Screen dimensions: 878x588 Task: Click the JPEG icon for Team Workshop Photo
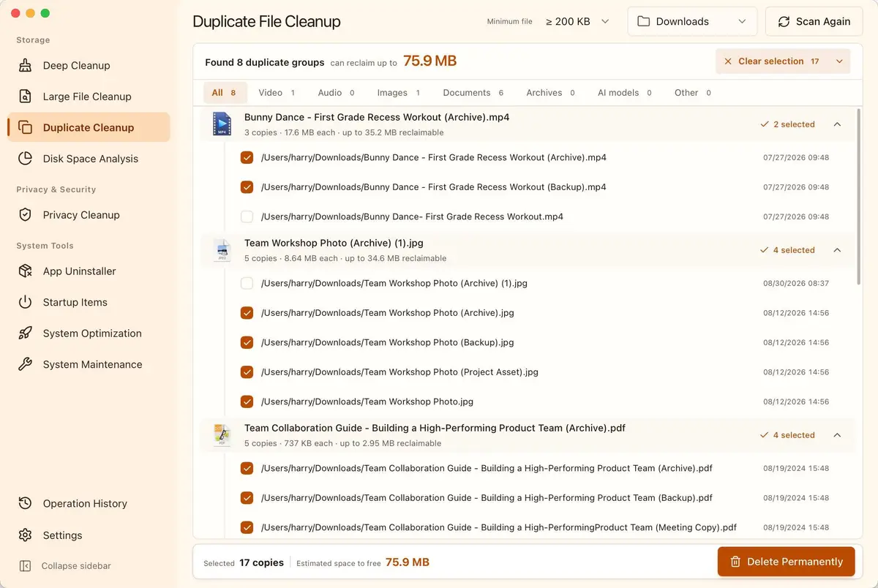click(222, 250)
